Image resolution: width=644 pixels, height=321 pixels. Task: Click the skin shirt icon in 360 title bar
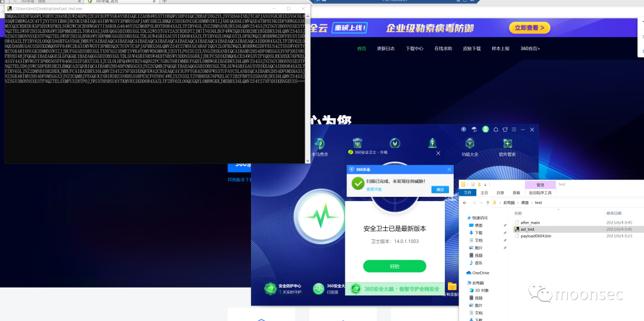click(x=505, y=129)
